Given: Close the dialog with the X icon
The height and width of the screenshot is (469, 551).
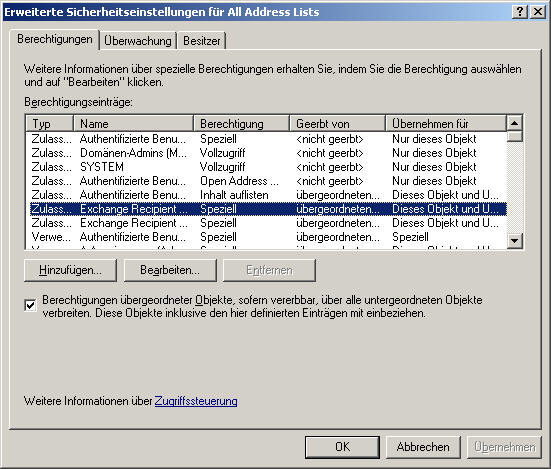Looking at the screenshot, I should 538,12.
